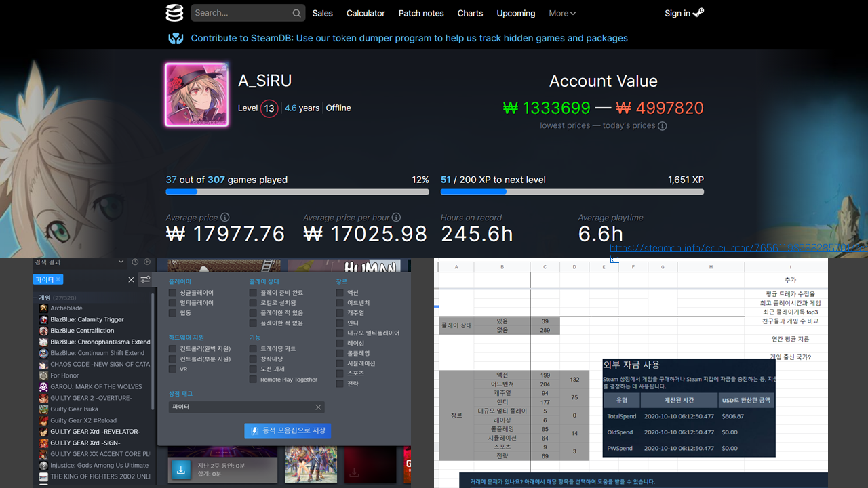
Task: Open the Sales menu item
Action: (323, 13)
